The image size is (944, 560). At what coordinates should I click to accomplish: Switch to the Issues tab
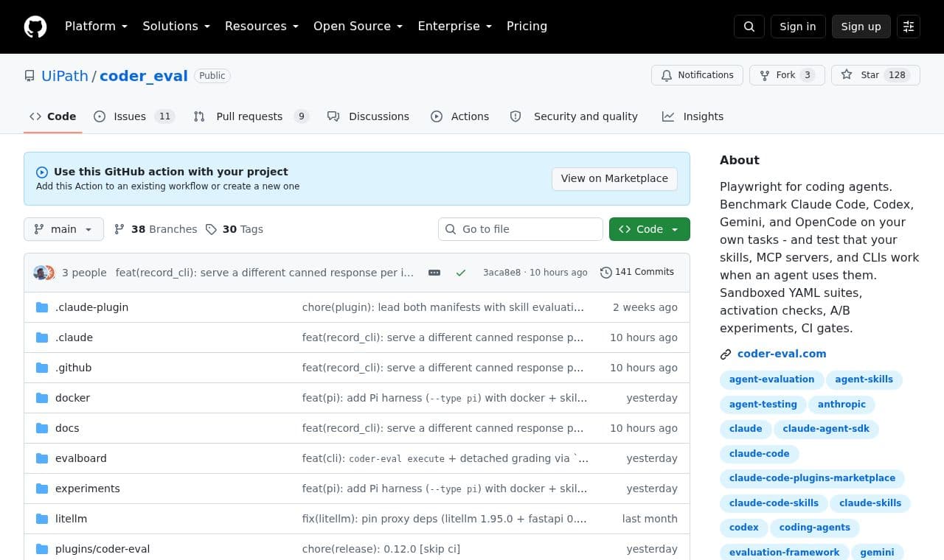(x=134, y=116)
